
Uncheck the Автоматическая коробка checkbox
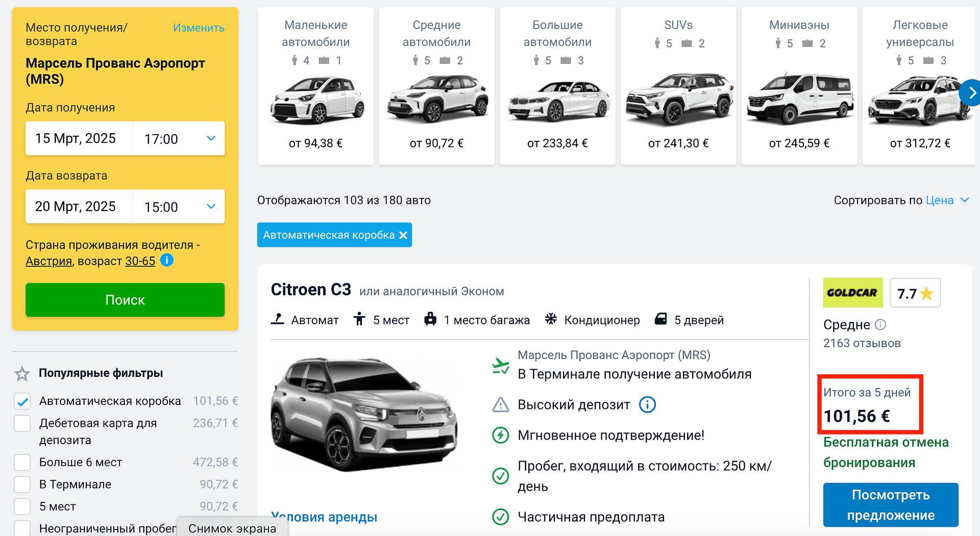click(22, 401)
